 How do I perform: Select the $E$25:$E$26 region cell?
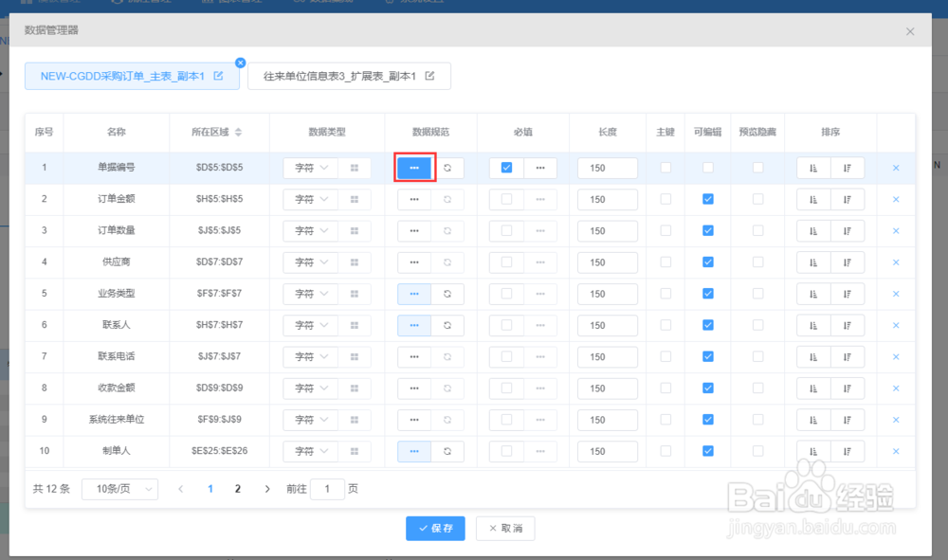[x=220, y=451]
